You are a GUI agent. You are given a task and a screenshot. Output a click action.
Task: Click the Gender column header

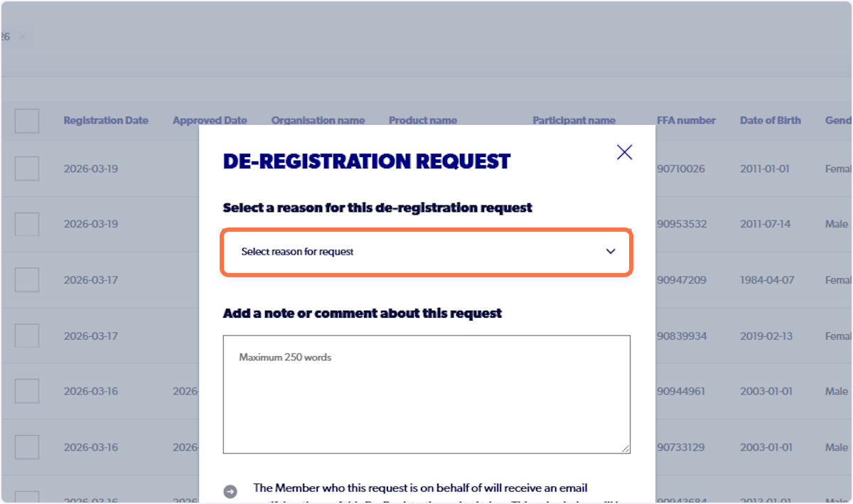[x=839, y=120]
